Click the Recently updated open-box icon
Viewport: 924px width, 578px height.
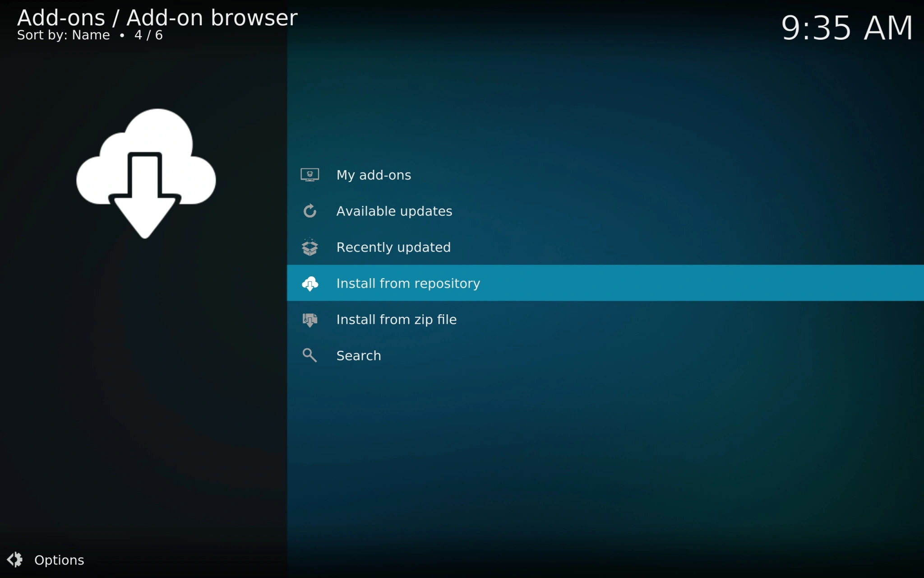coord(310,247)
